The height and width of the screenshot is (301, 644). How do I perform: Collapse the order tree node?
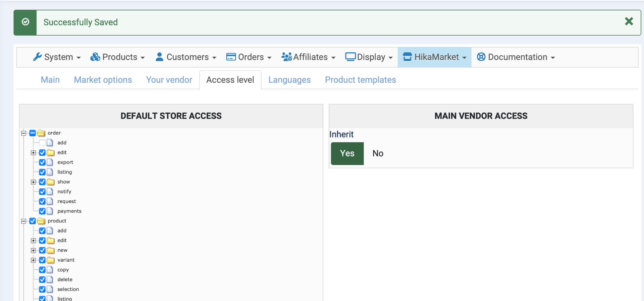[23, 133]
